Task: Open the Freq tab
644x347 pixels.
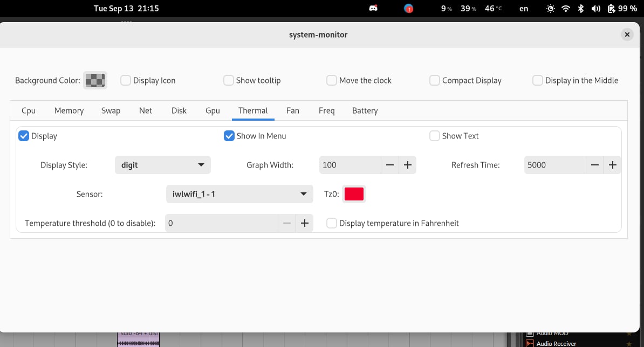Action: 326,110
